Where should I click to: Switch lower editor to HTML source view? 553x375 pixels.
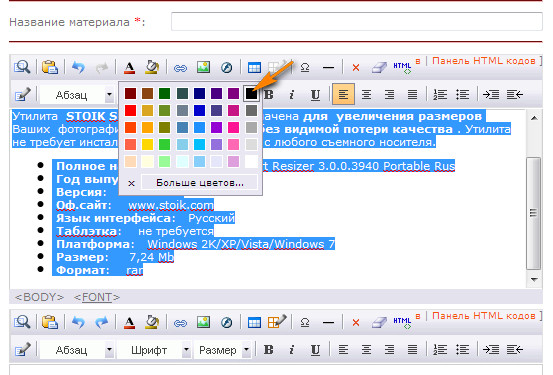click(402, 322)
